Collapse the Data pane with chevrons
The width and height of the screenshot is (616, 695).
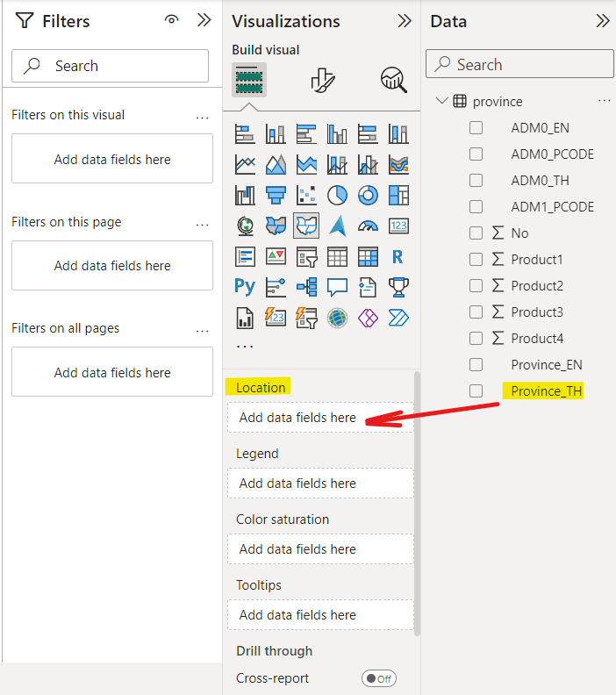pos(603,21)
